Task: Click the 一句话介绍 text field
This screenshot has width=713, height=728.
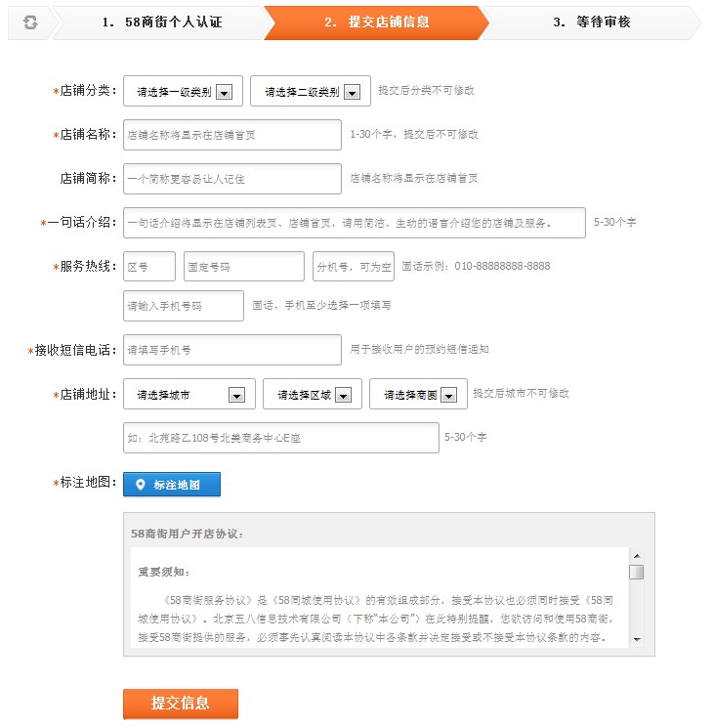Action: coord(354,223)
